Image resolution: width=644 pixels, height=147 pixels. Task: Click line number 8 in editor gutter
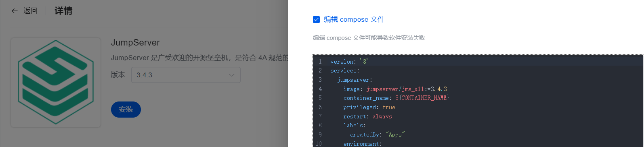[x=320, y=125]
